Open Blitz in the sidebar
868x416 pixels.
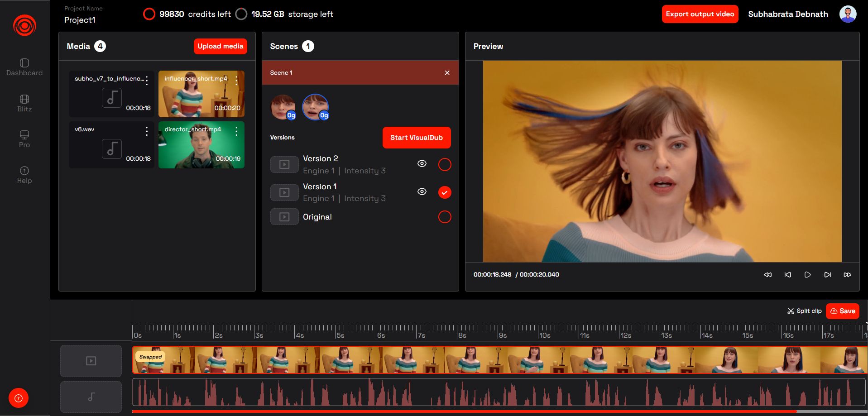click(24, 103)
